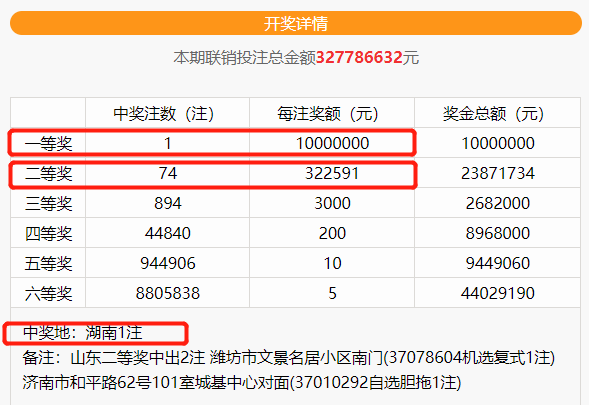This screenshot has width=589, height=405.
Task: Select the 二等奖 row label
Action: pyautogui.click(x=48, y=174)
